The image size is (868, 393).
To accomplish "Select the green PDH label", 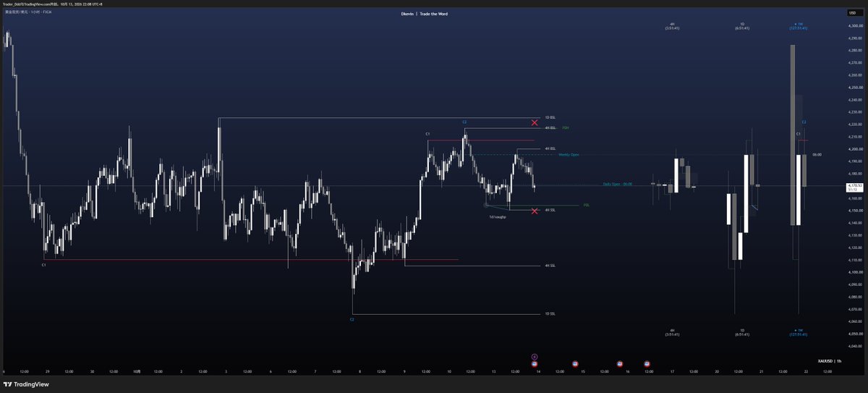I will coord(566,128).
